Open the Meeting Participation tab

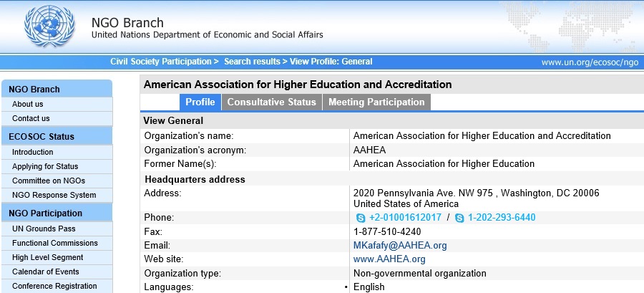click(x=376, y=102)
